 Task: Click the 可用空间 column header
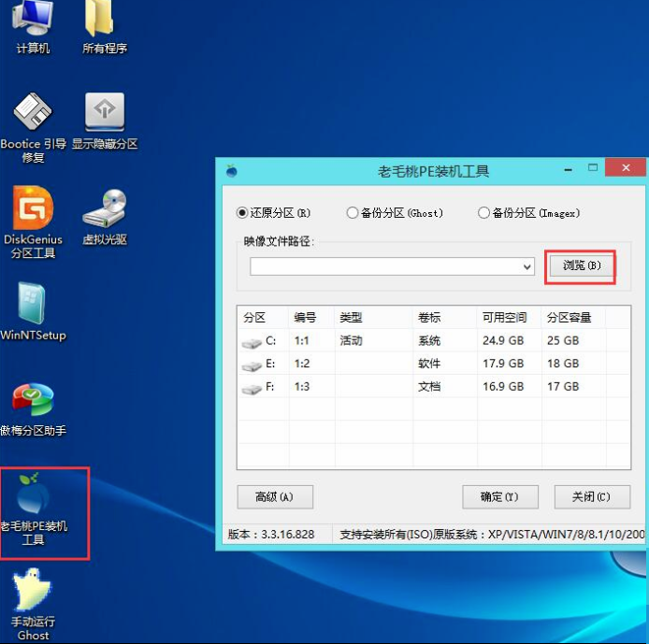click(506, 318)
